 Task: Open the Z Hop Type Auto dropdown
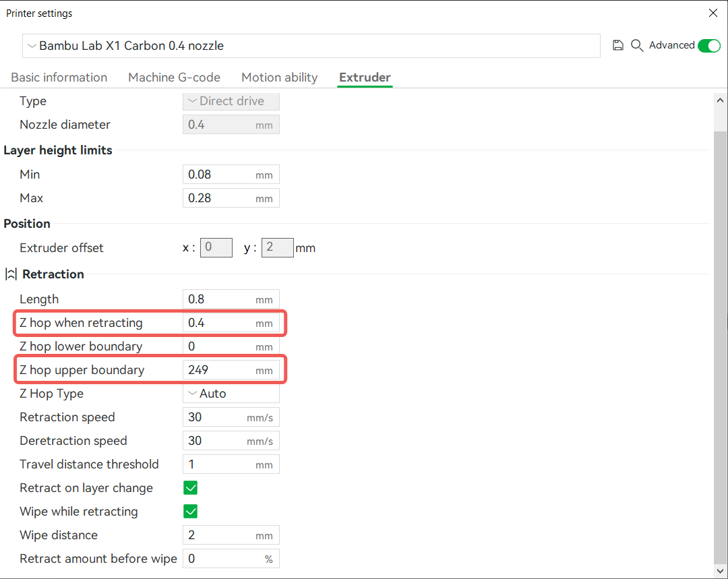click(231, 393)
